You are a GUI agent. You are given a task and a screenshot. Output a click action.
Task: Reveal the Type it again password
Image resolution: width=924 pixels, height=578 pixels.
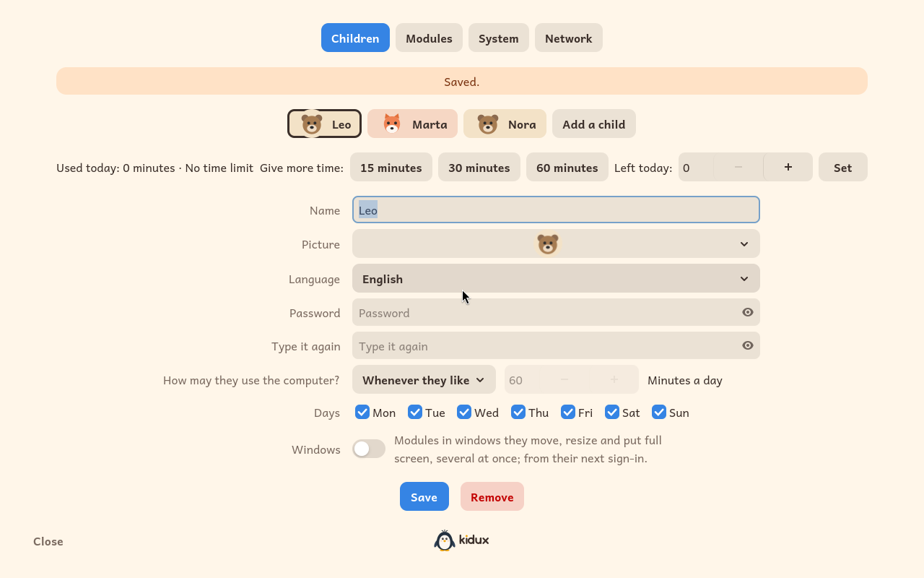(748, 345)
